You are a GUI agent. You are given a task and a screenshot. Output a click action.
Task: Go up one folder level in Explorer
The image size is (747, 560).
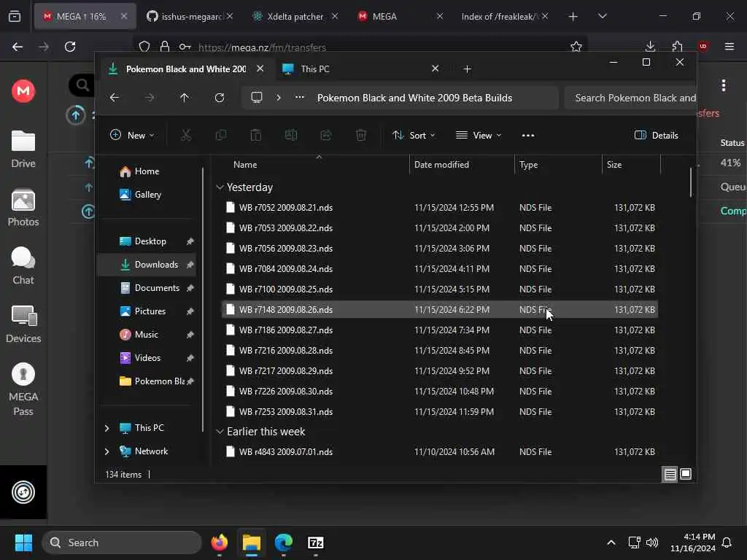coord(185,98)
